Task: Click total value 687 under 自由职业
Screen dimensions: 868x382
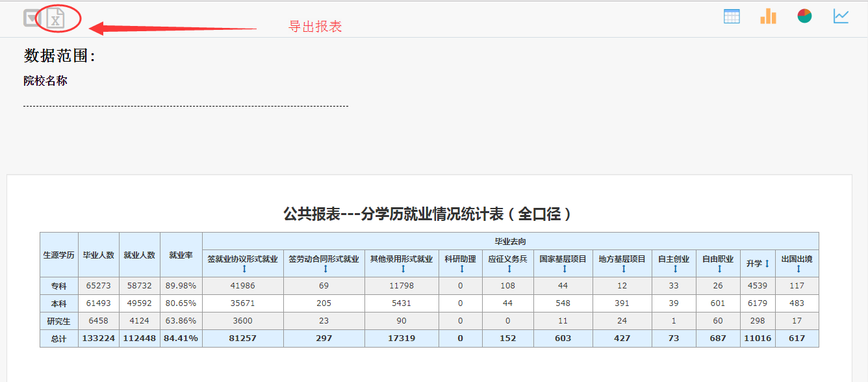Action: coord(718,338)
